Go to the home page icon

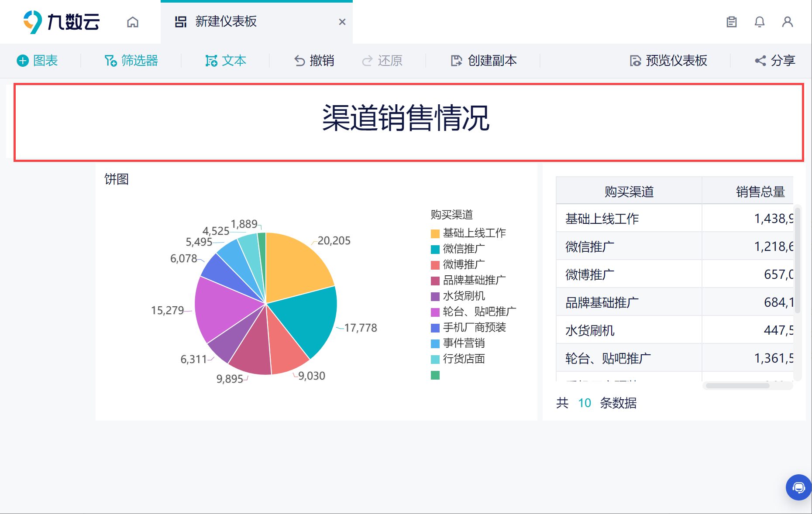click(x=133, y=22)
